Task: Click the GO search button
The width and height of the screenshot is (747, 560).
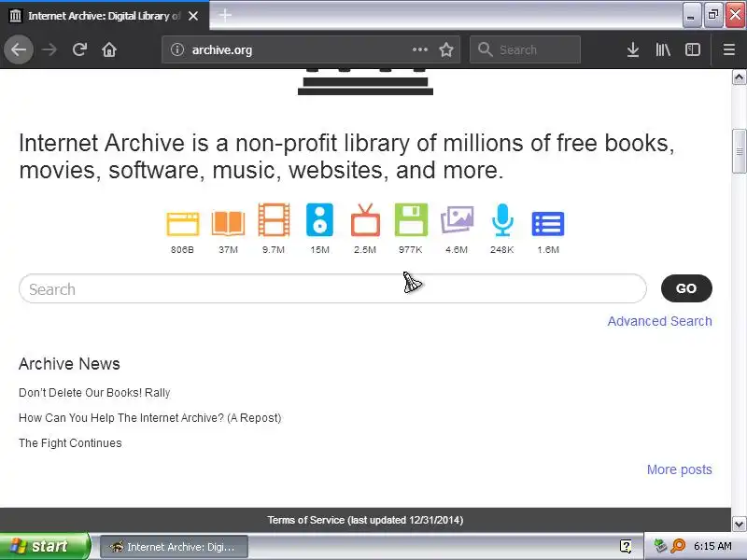Action: [686, 288]
